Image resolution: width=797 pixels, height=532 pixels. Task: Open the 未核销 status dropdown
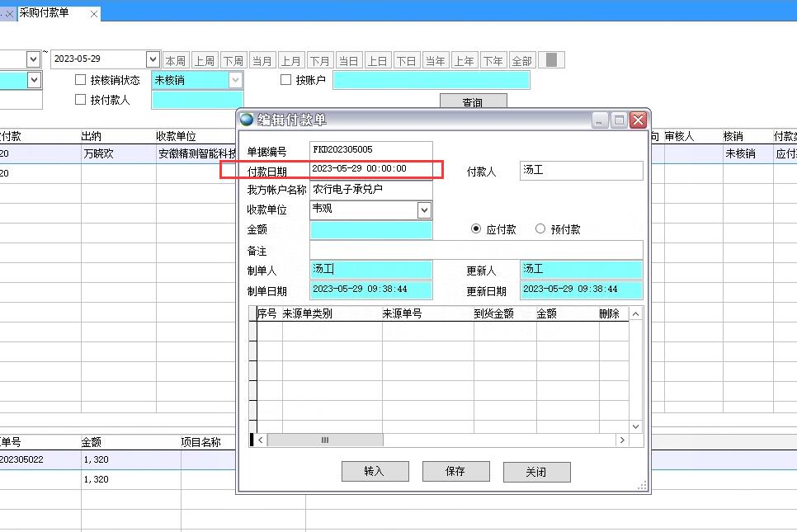pyautogui.click(x=235, y=80)
